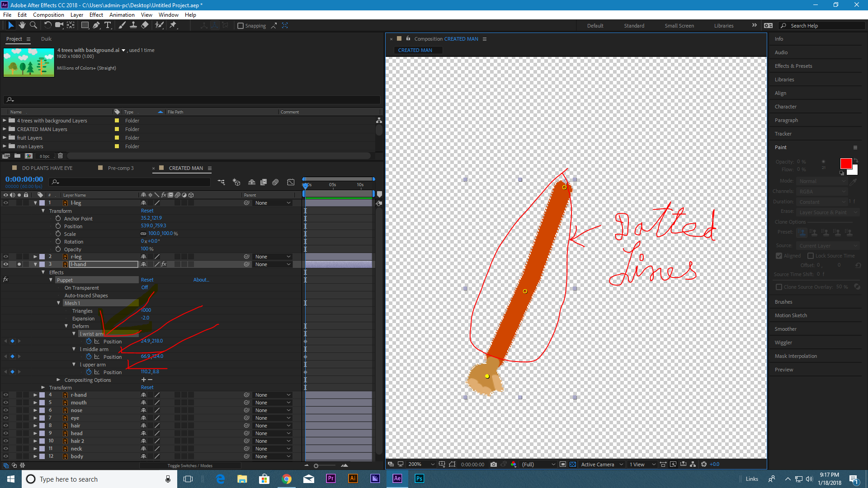
Task: Select the Pen tool
Action: [x=96, y=25]
